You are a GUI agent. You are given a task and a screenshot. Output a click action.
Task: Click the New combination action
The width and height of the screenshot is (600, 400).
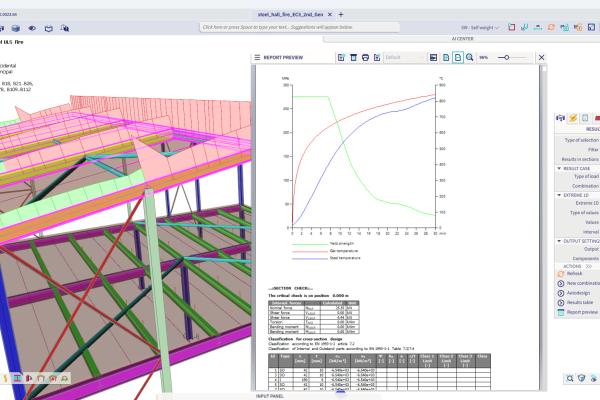(x=579, y=283)
